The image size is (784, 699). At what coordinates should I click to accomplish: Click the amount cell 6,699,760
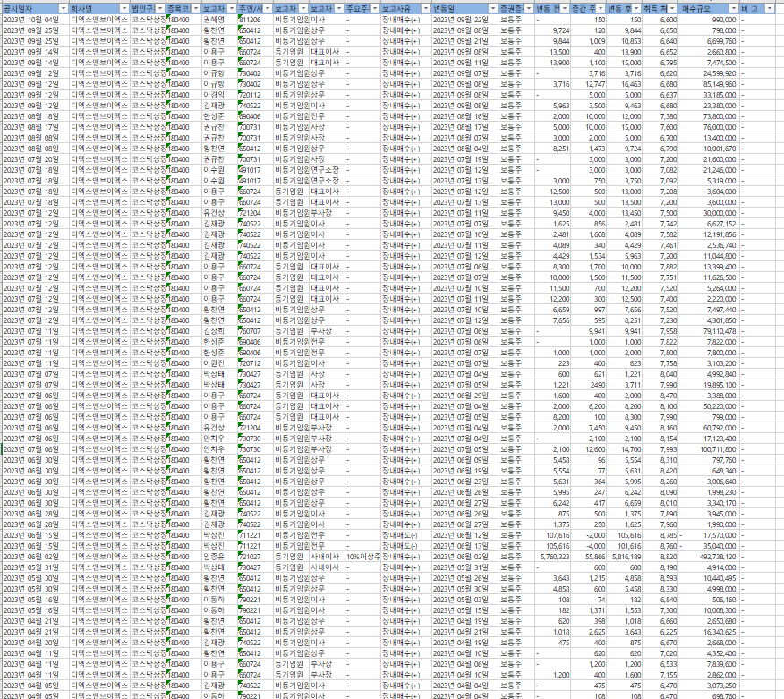click(x=709, y=41)
